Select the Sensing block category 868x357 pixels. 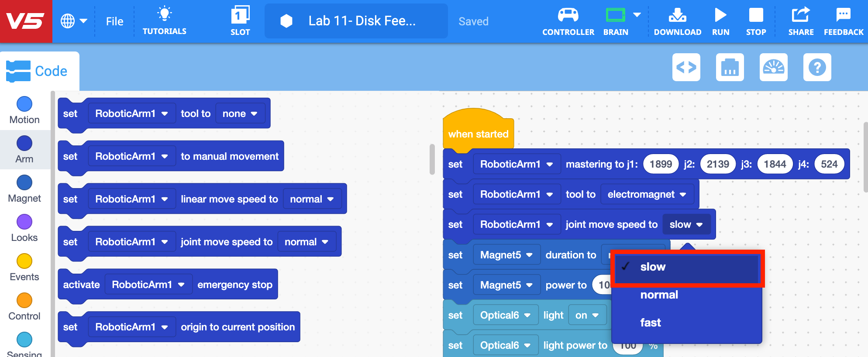pyautogui.click(x=24, y=345)
